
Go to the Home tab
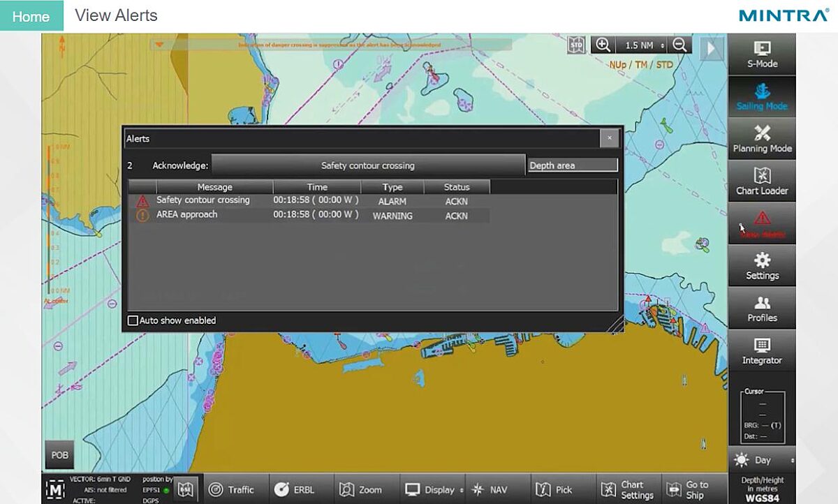click(31, 16)
